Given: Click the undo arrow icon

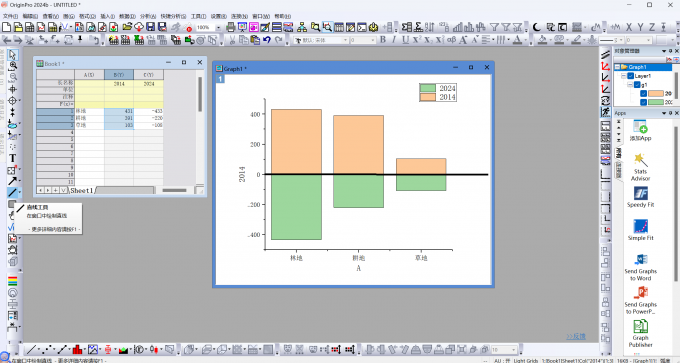Looking at the screenshot, I should [x=267, y=40].
